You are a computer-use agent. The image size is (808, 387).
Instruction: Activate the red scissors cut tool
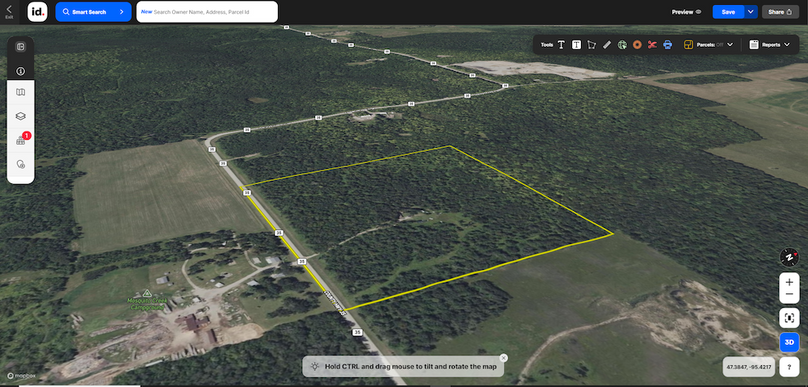pyautogui.click(x=652, y=45)
